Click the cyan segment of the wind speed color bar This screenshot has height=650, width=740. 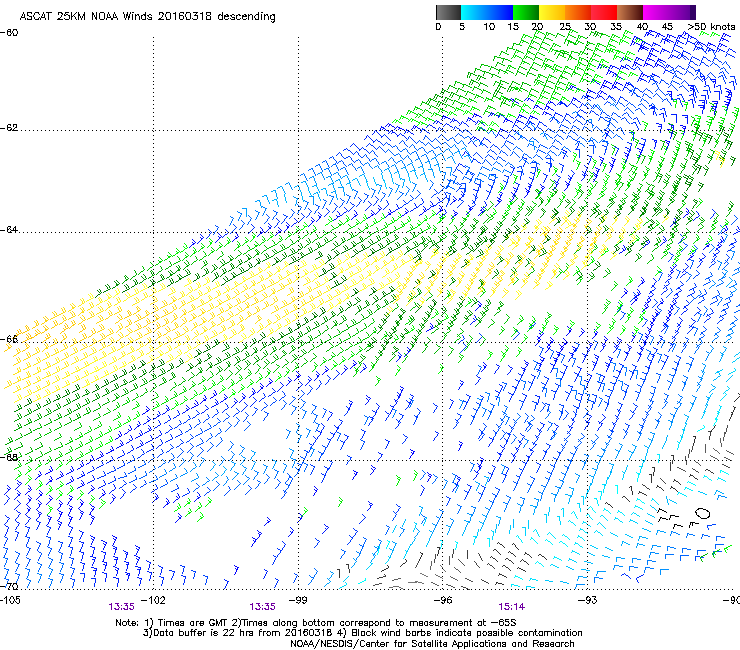tap(474, 12)
